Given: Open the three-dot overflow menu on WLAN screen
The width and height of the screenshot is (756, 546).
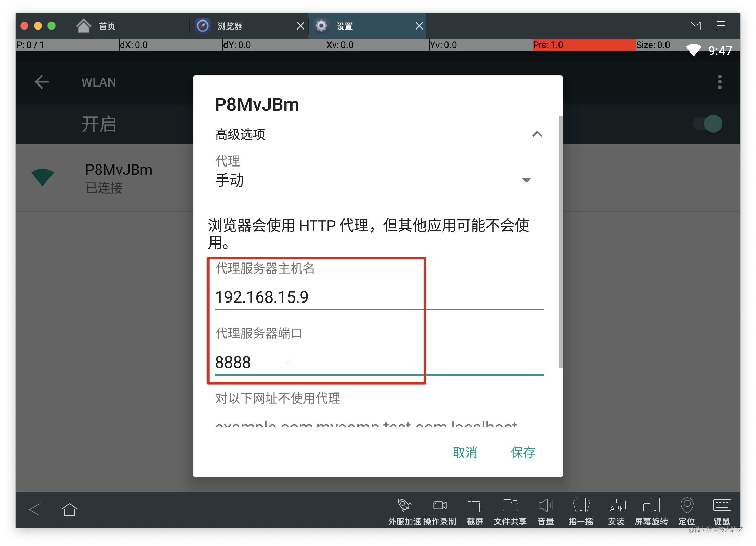Looking at the screenshot, I should point(719,82).
